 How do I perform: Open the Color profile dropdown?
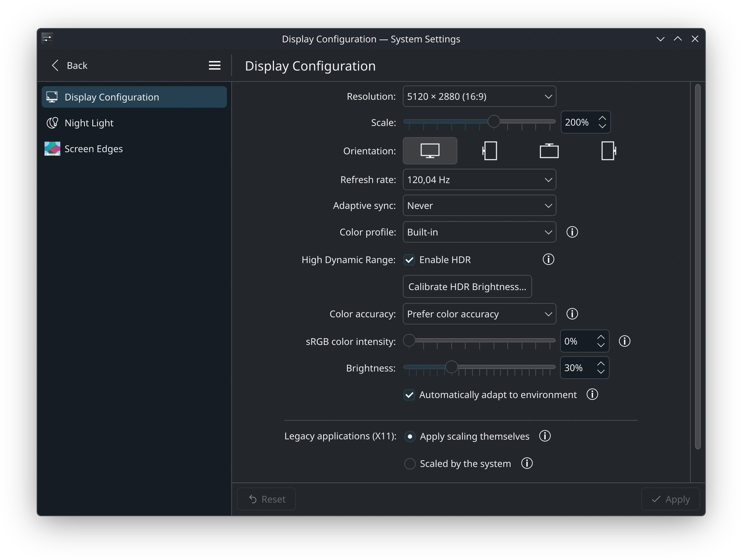(x=479, y=232)
